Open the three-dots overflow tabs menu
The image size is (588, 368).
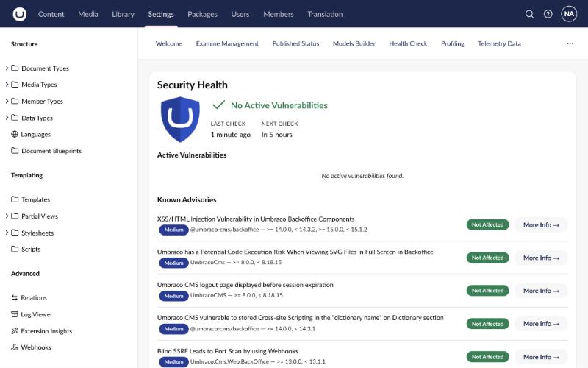pos(570,43)
